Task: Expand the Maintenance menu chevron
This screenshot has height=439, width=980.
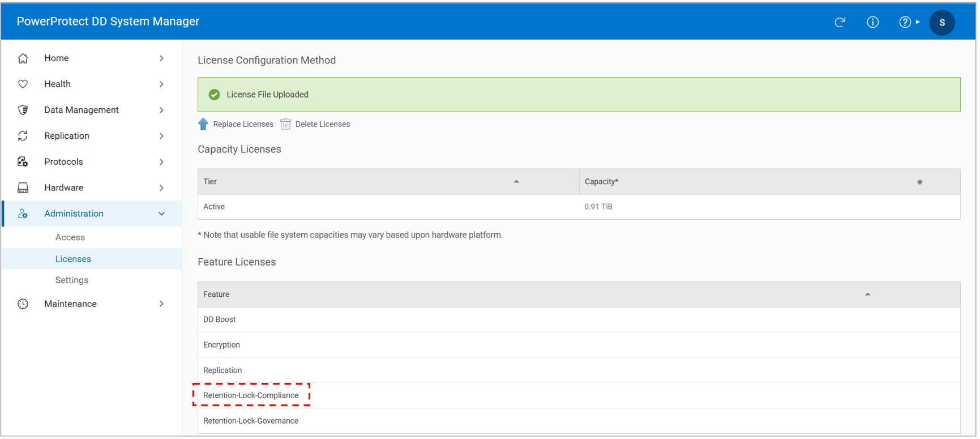Action: pyautogui.click(x=161, y=304)
